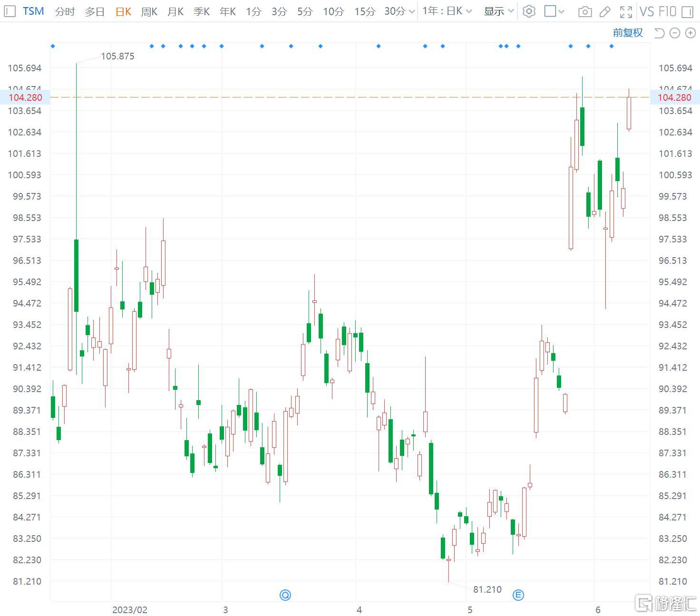Switch to 多日 multi-day view
The width and height of the screenshot is (700, 616).
pyautogui.click(x=95, y=11)
